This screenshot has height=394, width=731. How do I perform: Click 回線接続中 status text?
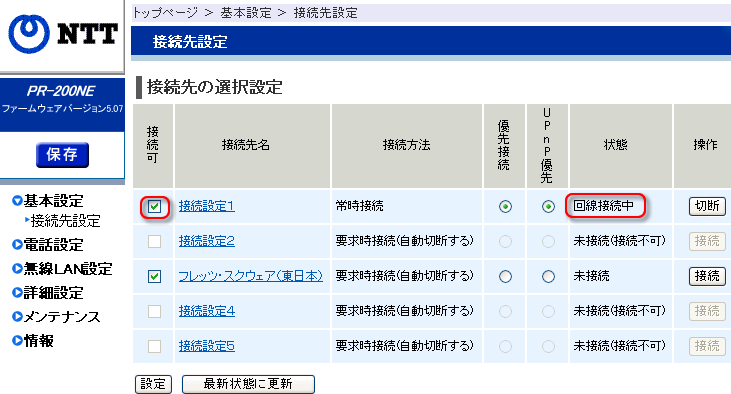coord(603,206)
